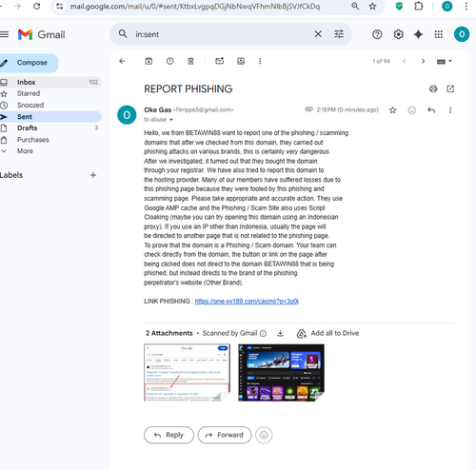This screenshot has width=476, height=470.
Task: Click the browser address bar URL
Action: click(x=195, y=7)
